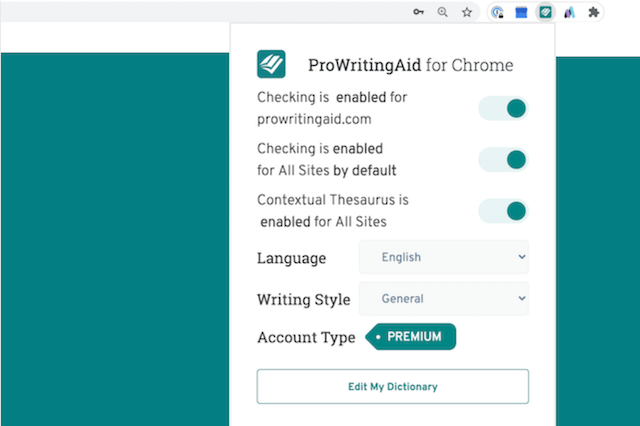The image size is (640, 426).
Task: Click the password key icon in address bar
Action: (418, 12)
